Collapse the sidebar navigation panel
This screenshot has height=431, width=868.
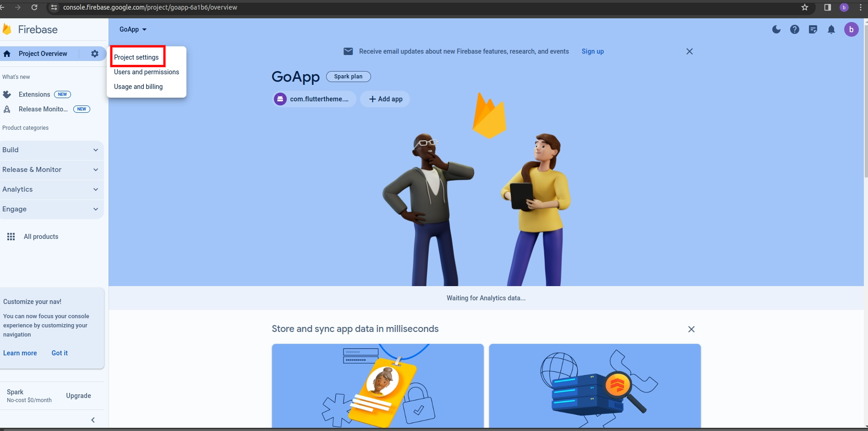(93, 420)
